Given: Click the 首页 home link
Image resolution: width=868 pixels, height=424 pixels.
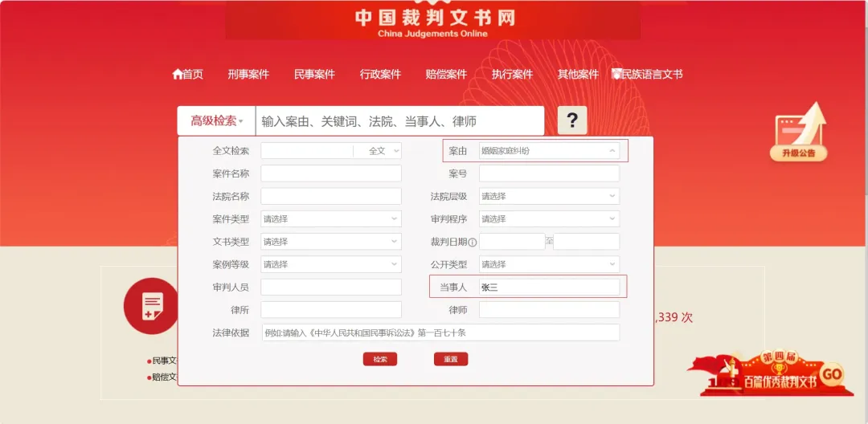Looking at the screenshot, I should (x=193, y=74).
